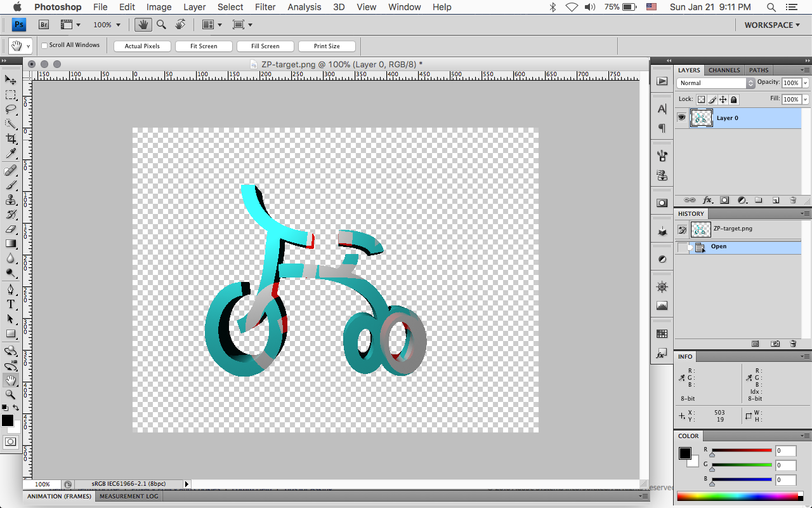
Task: Open the Normal blend mode dropdown
Action: 716,83
